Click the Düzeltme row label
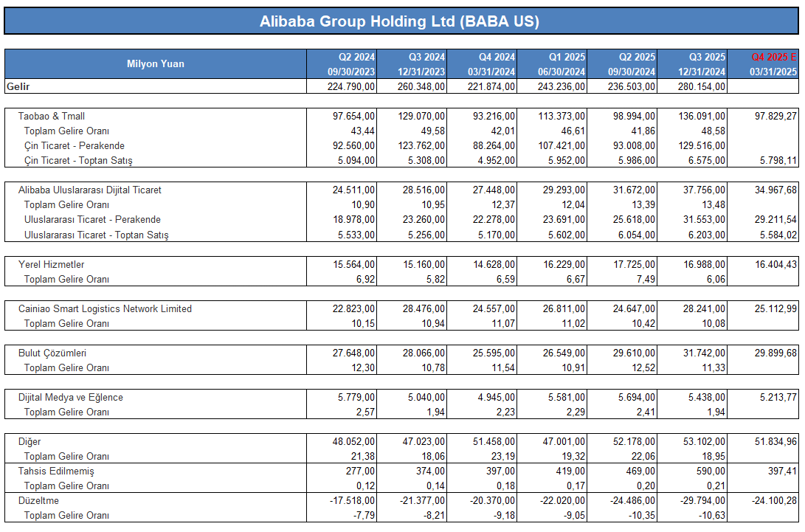The width and height of the screenshot is (805, 532). [x=38, y=501]
